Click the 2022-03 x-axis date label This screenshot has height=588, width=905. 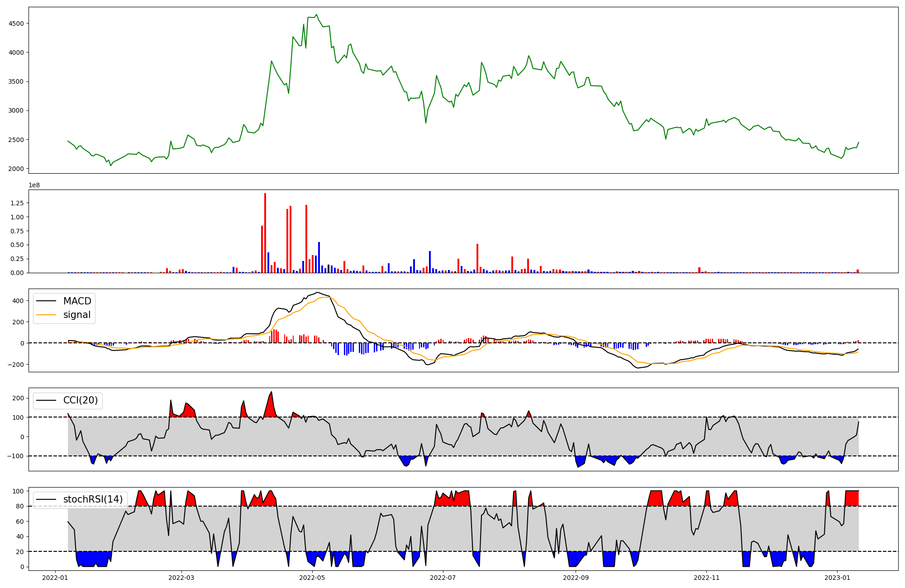tap(181, 578)
